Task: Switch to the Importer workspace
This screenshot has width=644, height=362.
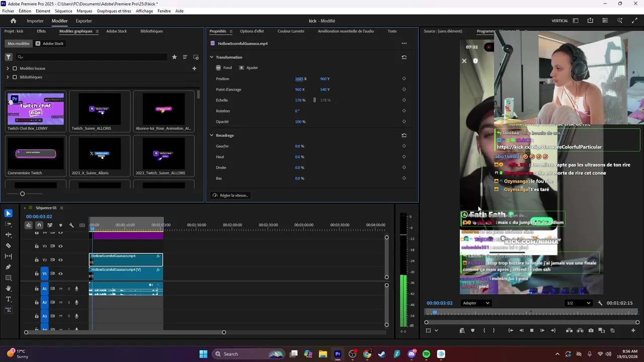Action: pyautogui.click(x=35, y=21)
